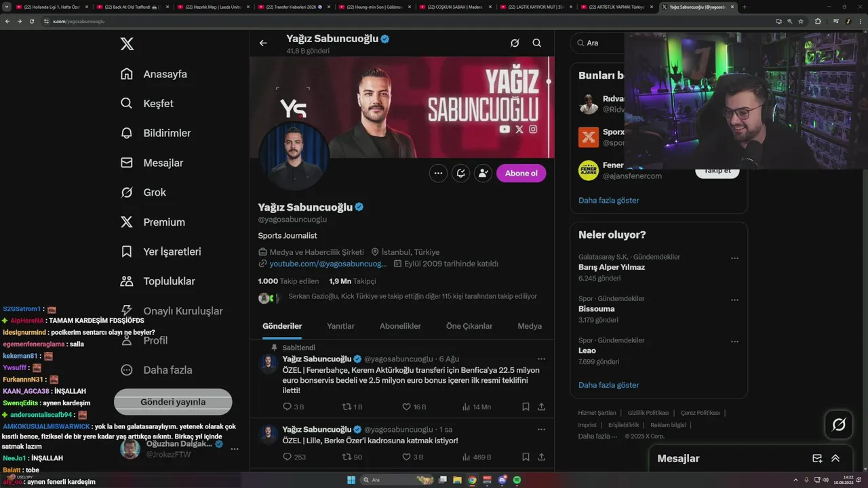The width and height of the screenshot is (868, 488).
Task: Open the followers-you-know list link
Action: tap(412, 296)
